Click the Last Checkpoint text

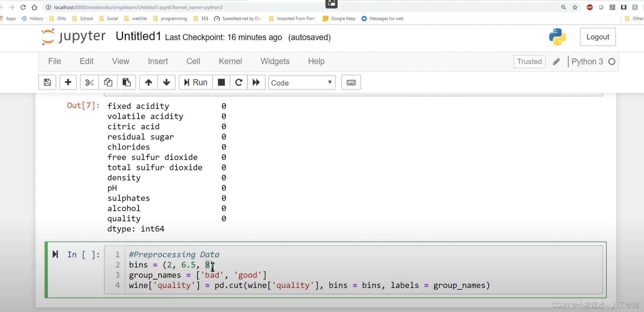[223, 37]
